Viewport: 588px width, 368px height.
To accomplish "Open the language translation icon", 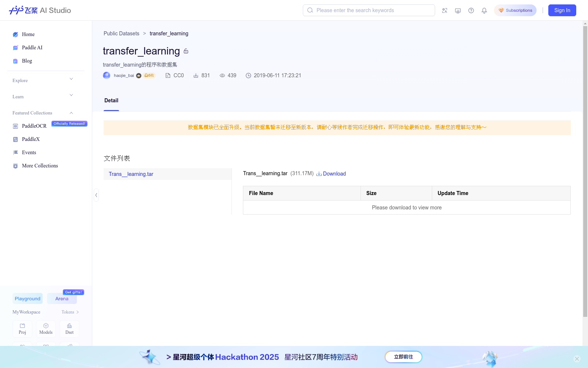I will [x=445, y=10].
